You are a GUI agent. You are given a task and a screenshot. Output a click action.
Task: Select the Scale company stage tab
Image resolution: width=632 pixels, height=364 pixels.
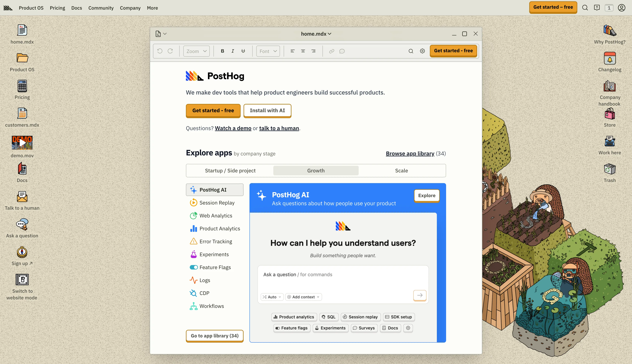coord(401,171)
